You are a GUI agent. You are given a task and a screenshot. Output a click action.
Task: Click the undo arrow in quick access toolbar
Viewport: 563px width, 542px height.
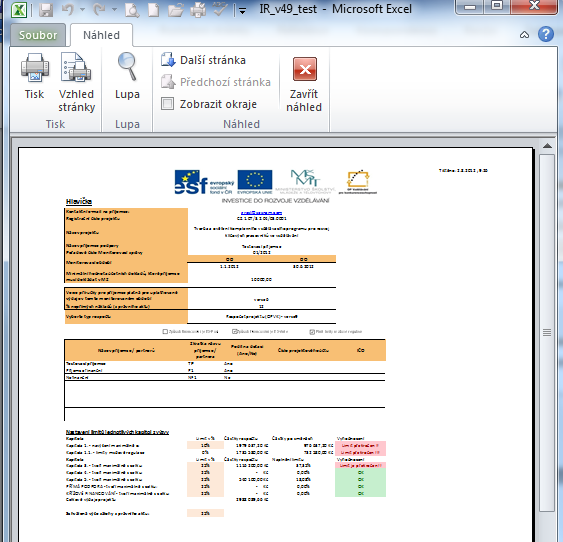click(68, 10)
